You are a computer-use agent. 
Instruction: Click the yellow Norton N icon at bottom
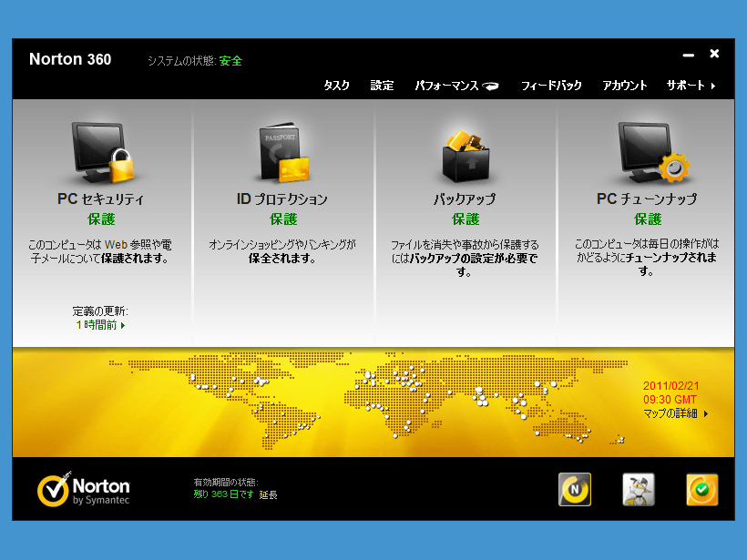575,489
